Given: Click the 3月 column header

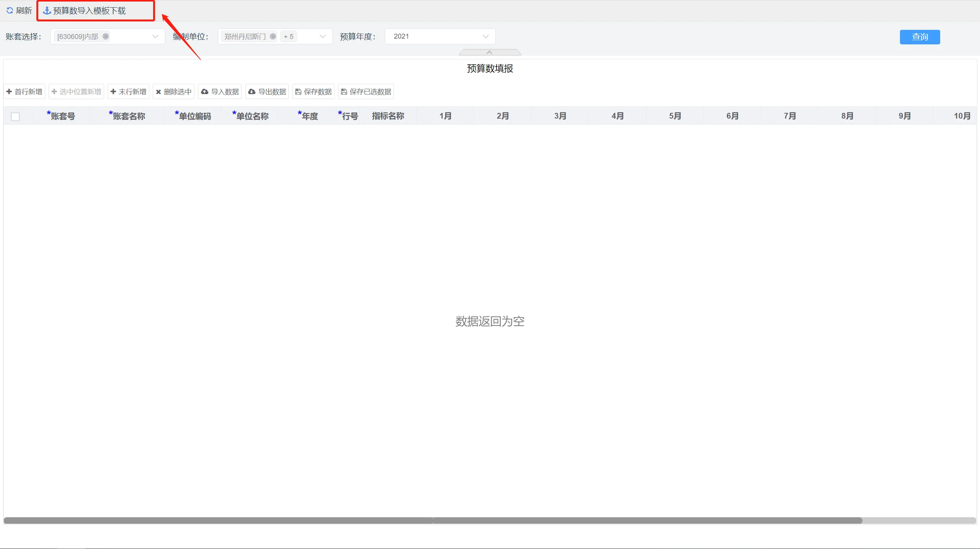Looking at the screenshot, I should tap(560, 116).
